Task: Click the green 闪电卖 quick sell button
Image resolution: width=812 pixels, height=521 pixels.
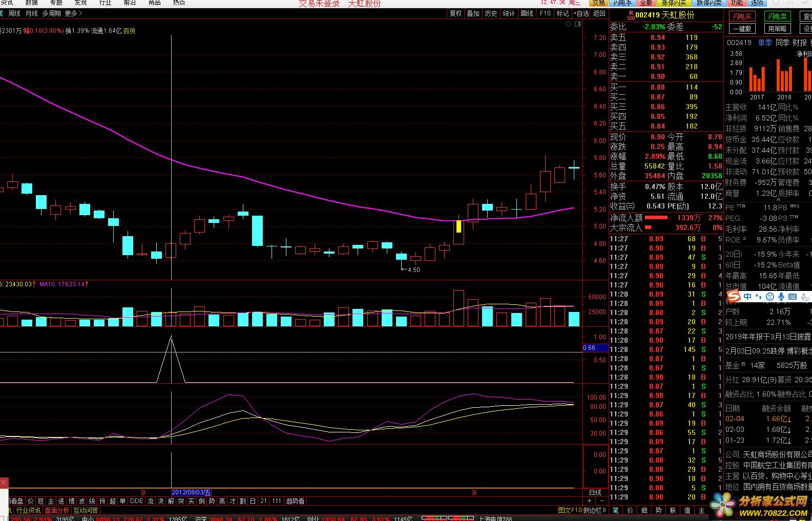Action: pyautogui.click(x=777, y=16)
